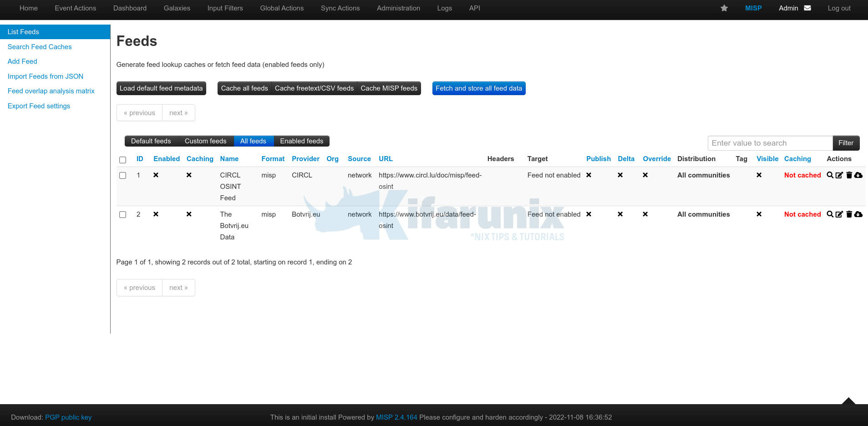The image size is (868, 426).
Task: Check the box for Botvrij.eu Data row
Action: pos(122,214)
